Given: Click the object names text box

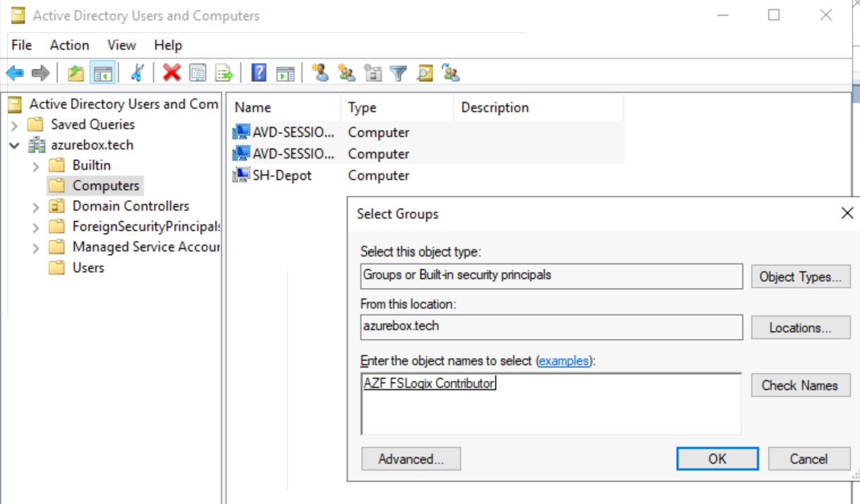Looking at the screenshot, I should click(x=551, y=404).
